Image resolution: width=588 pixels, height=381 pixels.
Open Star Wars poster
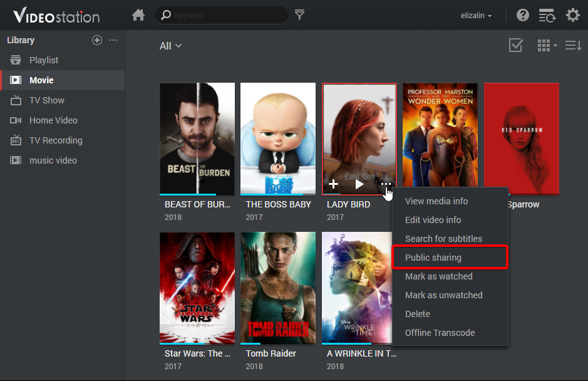(197, 288)
